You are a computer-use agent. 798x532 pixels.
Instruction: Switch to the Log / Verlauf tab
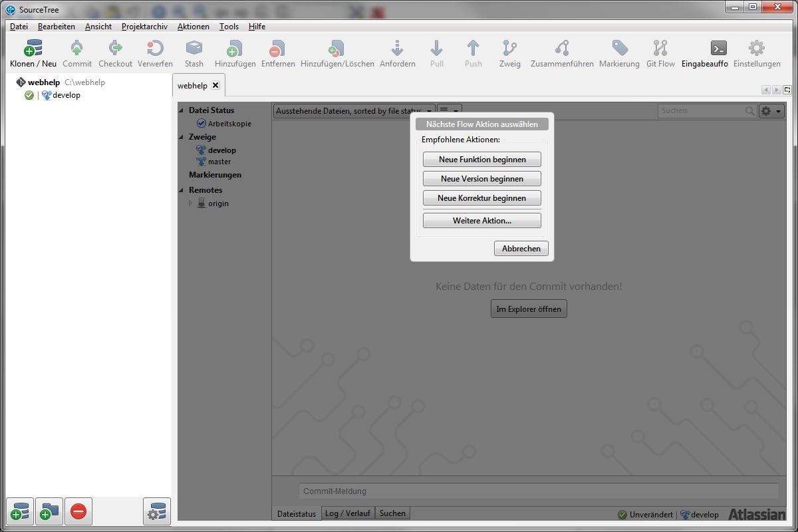click(348, 513)
